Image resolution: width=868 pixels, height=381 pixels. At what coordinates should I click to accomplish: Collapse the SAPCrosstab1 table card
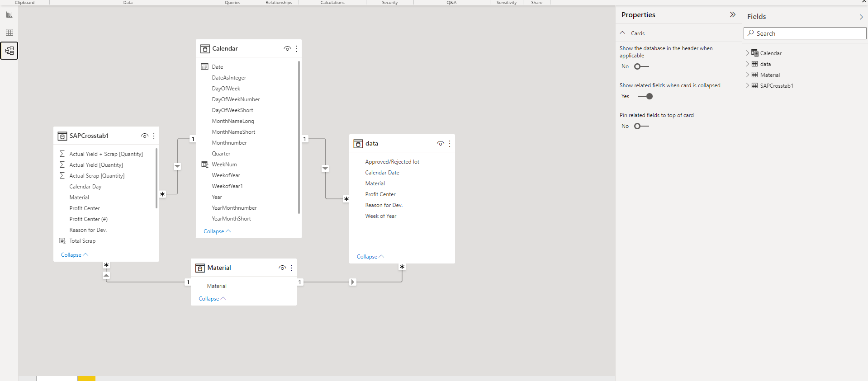[x=75, y=255]
